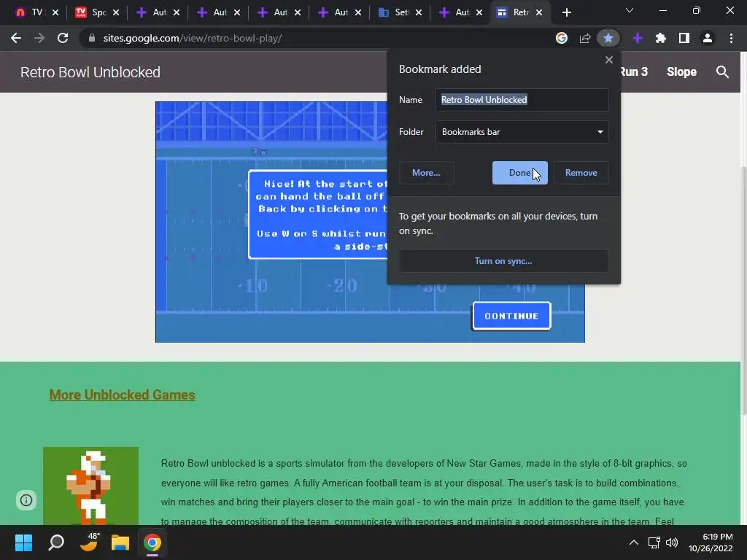Screen dimensions: 747x560
Task: Click the Google G icon in address bar
Action: point(562,38)
